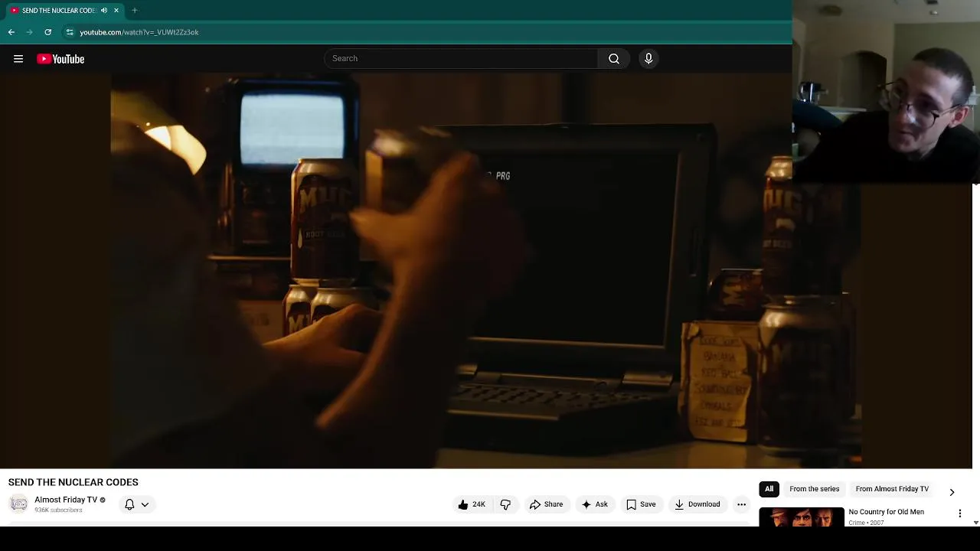The height and width of the screenshot is (551, 980).
Task: Go back with the browser back arrow
Action: pos(11,32)
